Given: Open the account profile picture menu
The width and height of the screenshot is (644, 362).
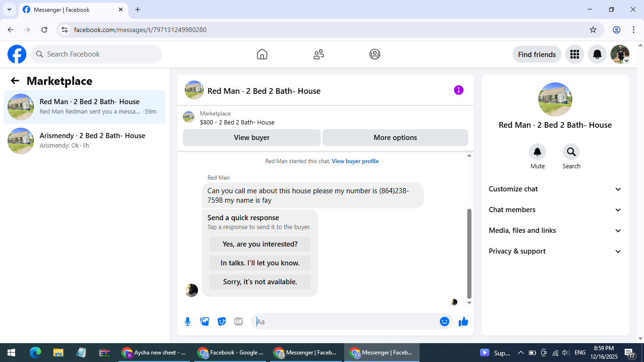Looking at the screenshot, I should [620, 54].
